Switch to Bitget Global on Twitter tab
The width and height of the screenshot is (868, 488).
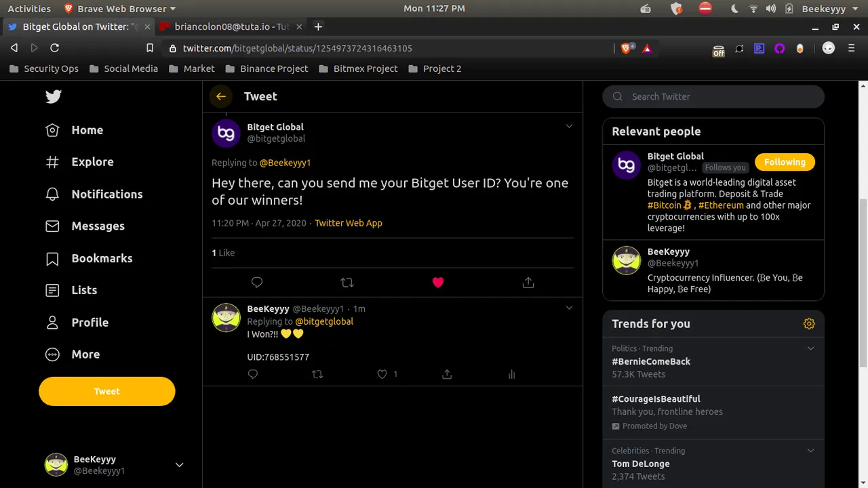[x=79, y=26]
